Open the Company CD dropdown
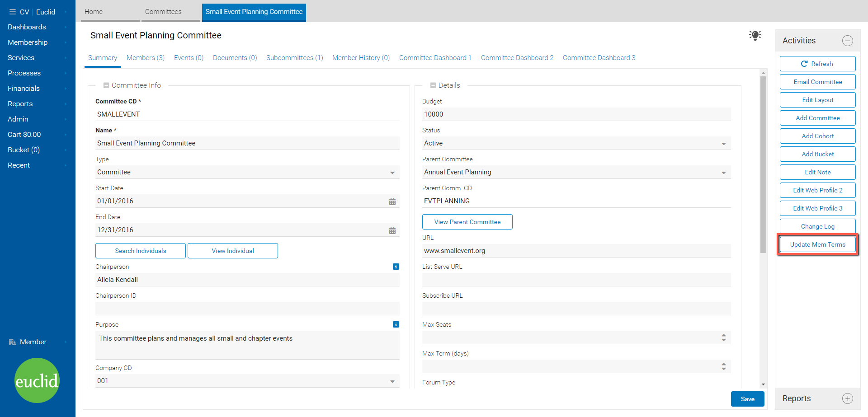The image size is (868, 417). coord(247,381)
